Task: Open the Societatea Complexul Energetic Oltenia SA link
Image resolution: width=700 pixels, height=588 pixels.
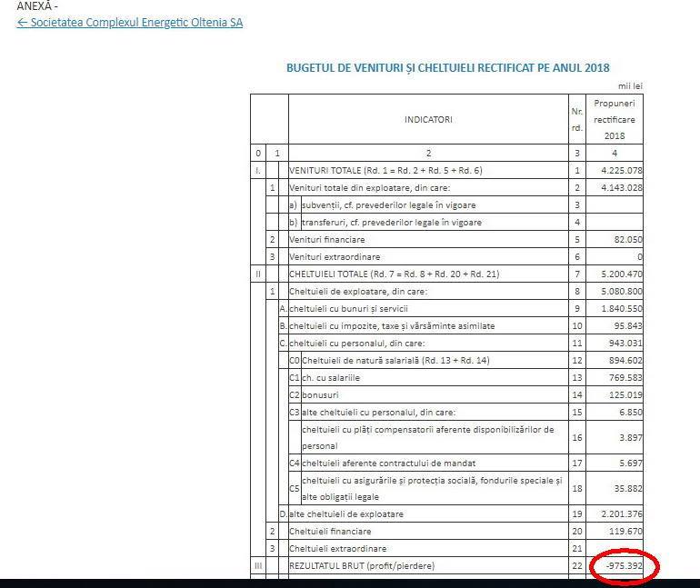Action: (129, 22)
